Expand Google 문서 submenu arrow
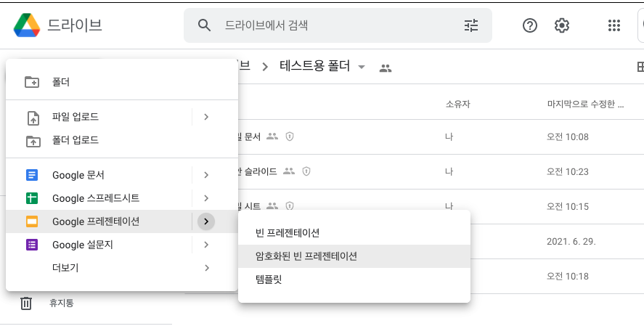The width and height of the screenshot is (644, 334). [x=206, y=175]
